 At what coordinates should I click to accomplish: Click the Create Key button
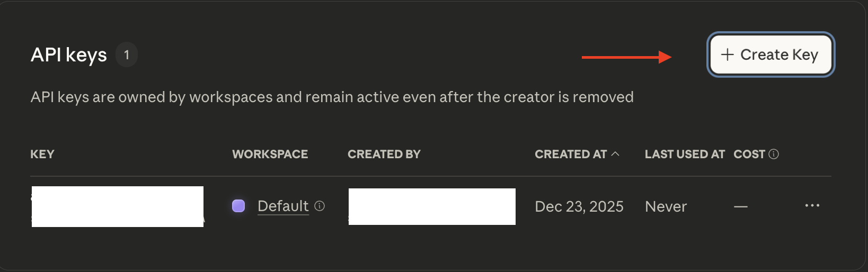[x=770, y=55]
